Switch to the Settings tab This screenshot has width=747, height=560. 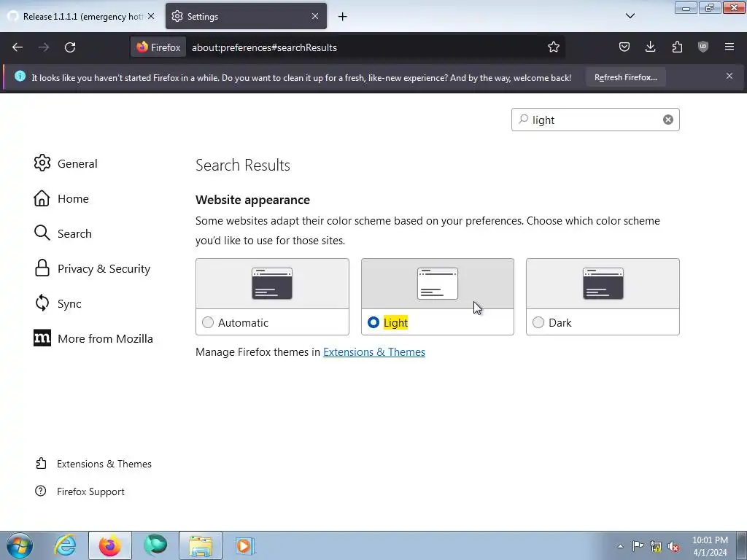point(246,16)
